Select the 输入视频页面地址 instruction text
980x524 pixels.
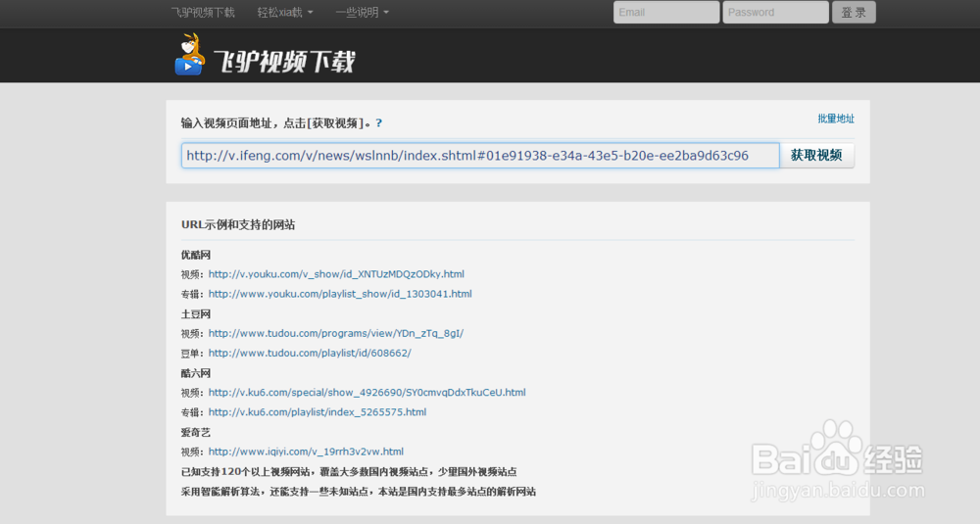(x=277, y=123)
